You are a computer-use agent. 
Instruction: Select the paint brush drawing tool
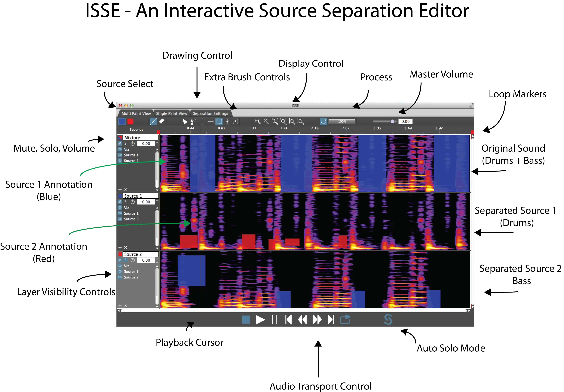tap(153, 122)
